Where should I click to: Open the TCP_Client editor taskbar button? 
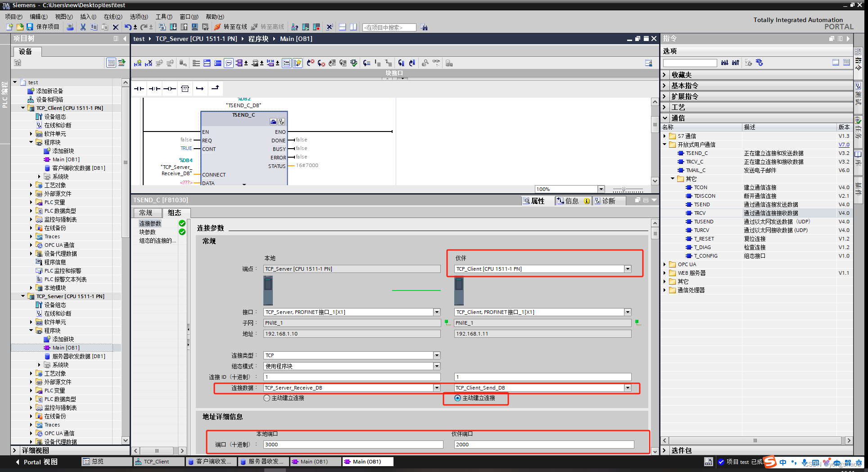point(159,462)
